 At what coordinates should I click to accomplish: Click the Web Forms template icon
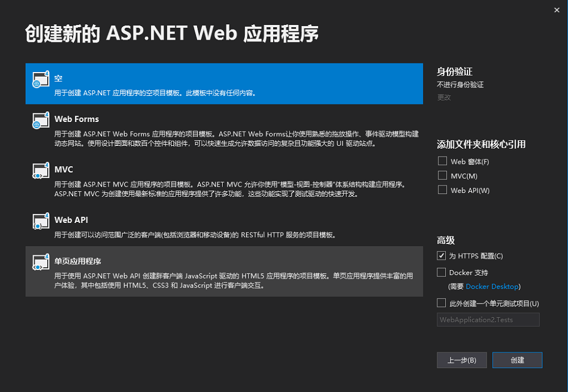(x=40, y=120)
